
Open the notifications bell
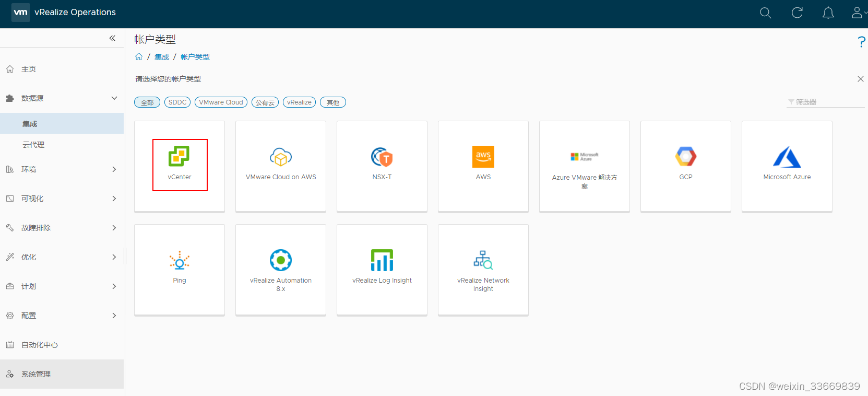coord(828,13)
